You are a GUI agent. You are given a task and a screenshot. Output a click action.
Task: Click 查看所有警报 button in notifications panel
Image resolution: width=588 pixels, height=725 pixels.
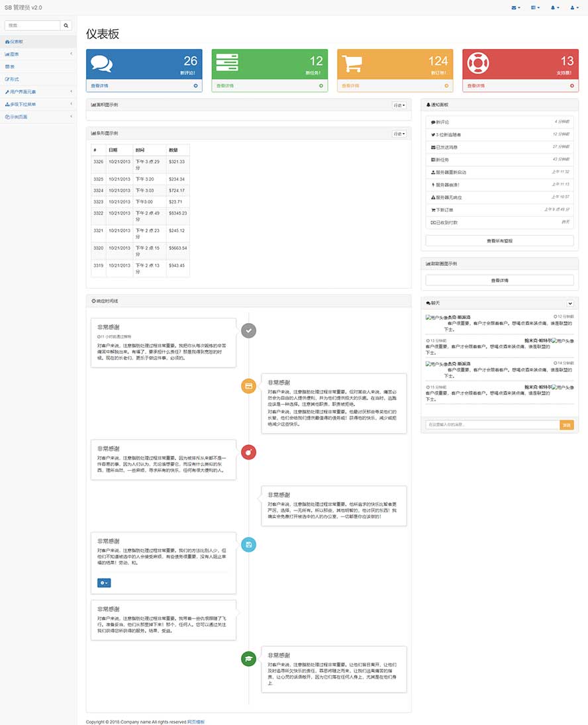[499, 241]
